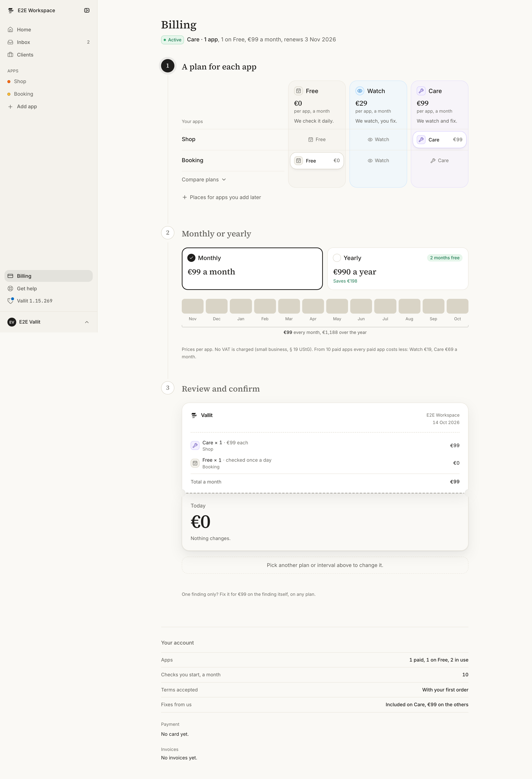Select Watch plan for Shop
Image resolution: width=532 pixels, height=779 pixels.
(x=378, y=139)
